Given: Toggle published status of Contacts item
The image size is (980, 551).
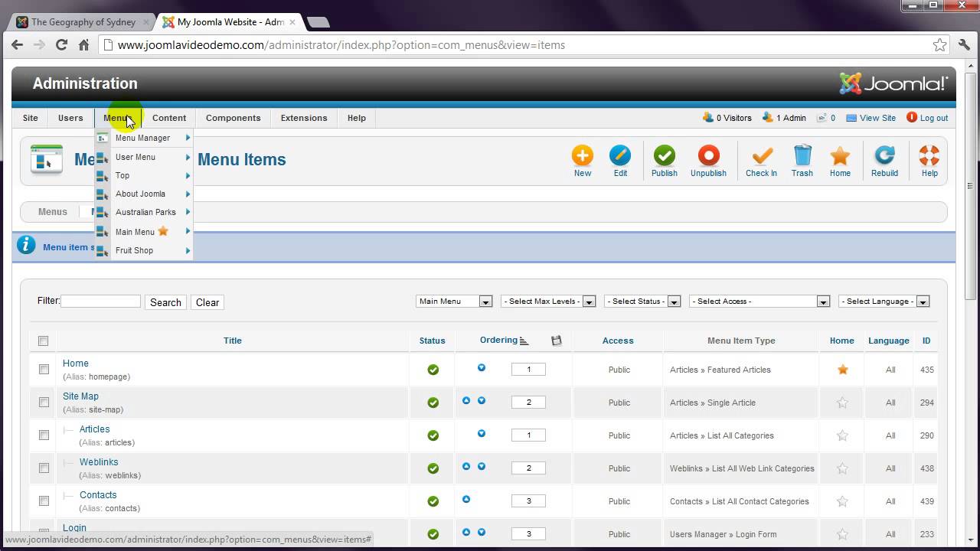Looking at the screenshot, I should point(433,501).
